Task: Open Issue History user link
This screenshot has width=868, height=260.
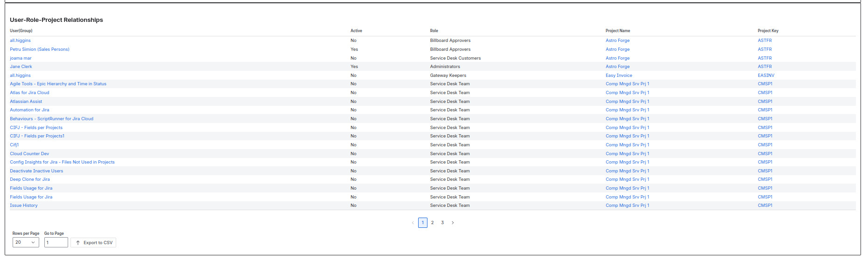Action: (x=24, y=205)
